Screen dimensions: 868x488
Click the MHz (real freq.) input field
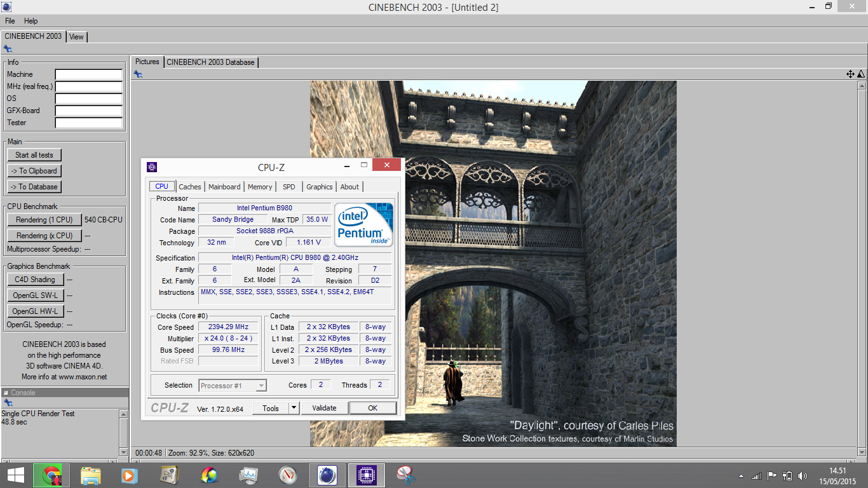pos(89,86)
